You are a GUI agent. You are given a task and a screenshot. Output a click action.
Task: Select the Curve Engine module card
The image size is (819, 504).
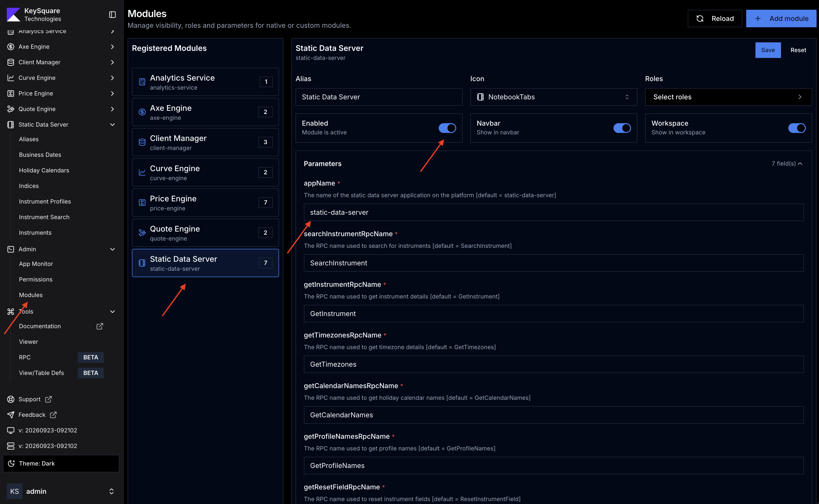(x=205, y=172)
